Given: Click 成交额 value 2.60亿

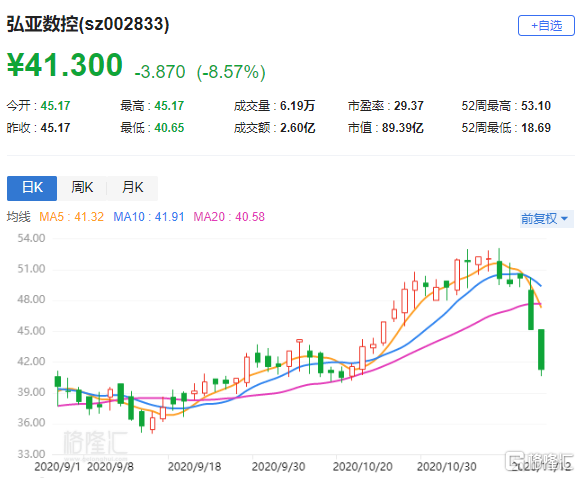Looking at the screenshot, I should pyautogui.click(x=297, y=128).
